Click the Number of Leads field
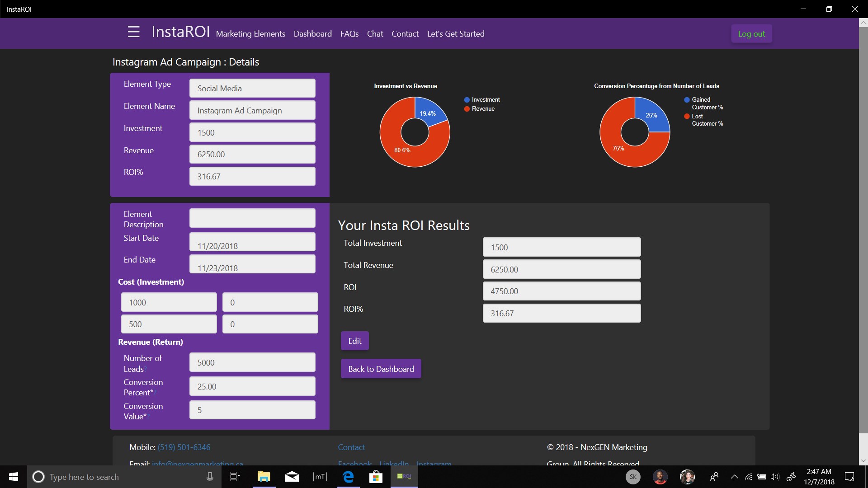The image size is (868, 488). [252, 363]
